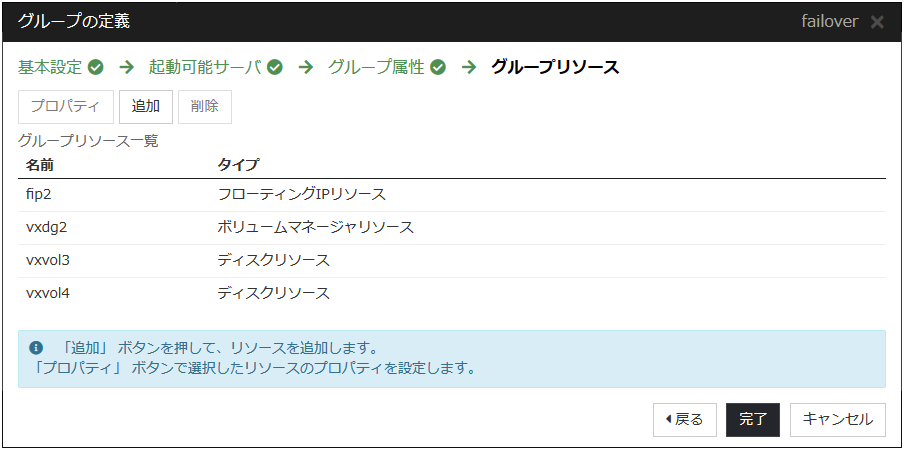Select the vxdg2 volume manager resource row

(x=452, y=227)
